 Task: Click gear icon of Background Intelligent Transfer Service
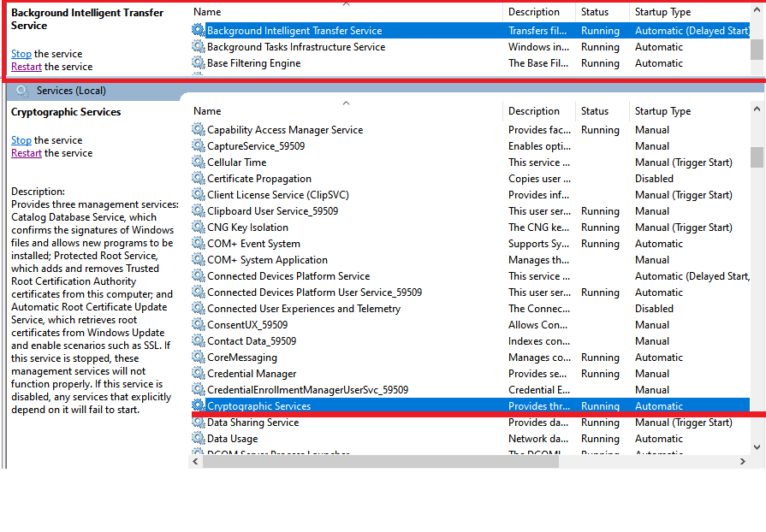click(198, 30)
